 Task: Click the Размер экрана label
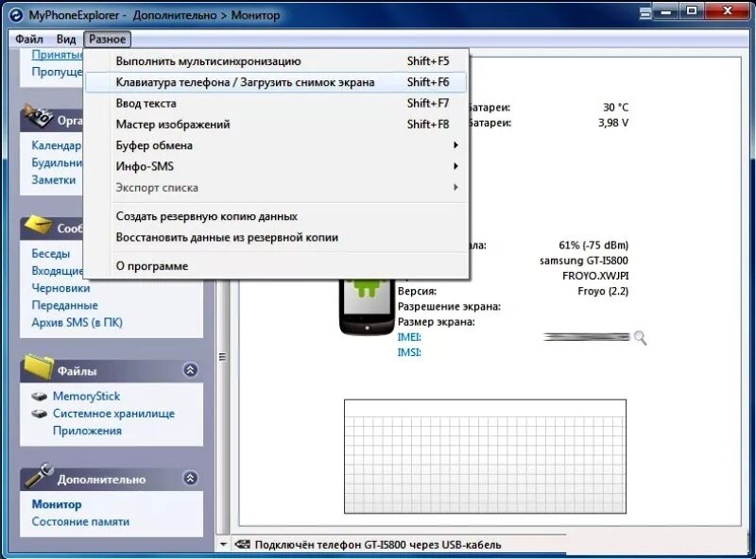[436, 322]
